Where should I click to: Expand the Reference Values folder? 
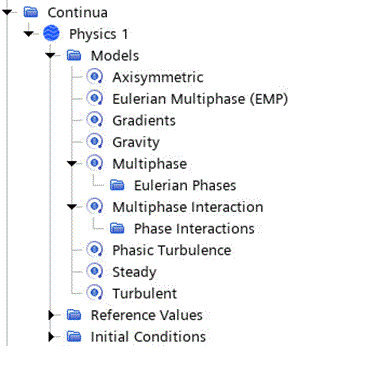(51, 315)
